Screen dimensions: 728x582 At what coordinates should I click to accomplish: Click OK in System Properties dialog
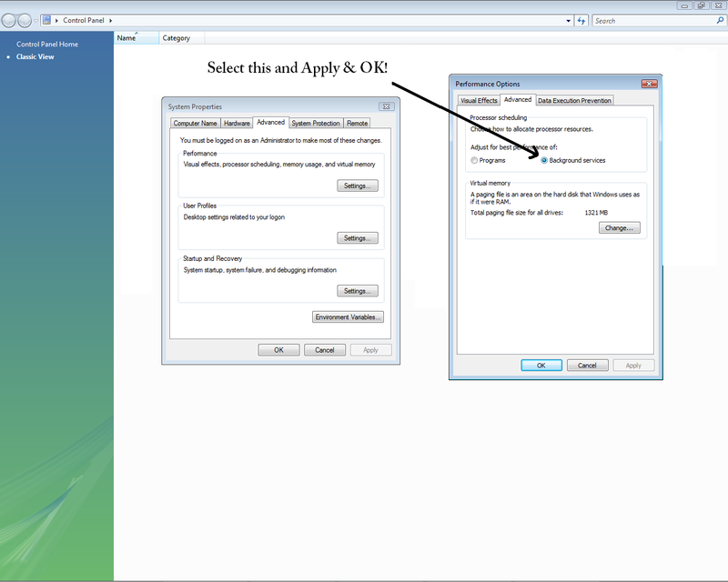pyautogui.click(x=278, y=350)
